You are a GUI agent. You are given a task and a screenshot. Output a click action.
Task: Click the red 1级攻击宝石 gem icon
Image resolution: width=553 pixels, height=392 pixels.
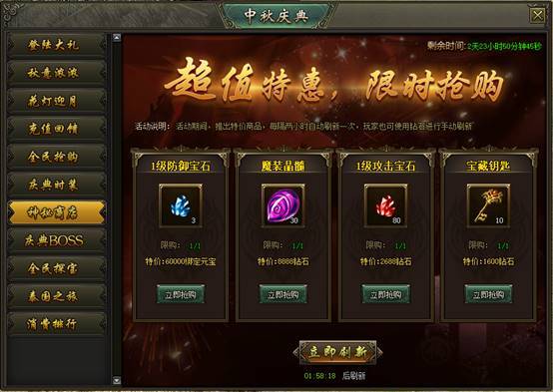click(386, 205)
